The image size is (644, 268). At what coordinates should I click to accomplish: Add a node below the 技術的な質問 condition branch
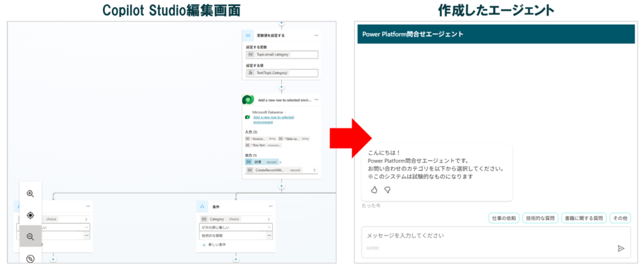pos(236,259)
